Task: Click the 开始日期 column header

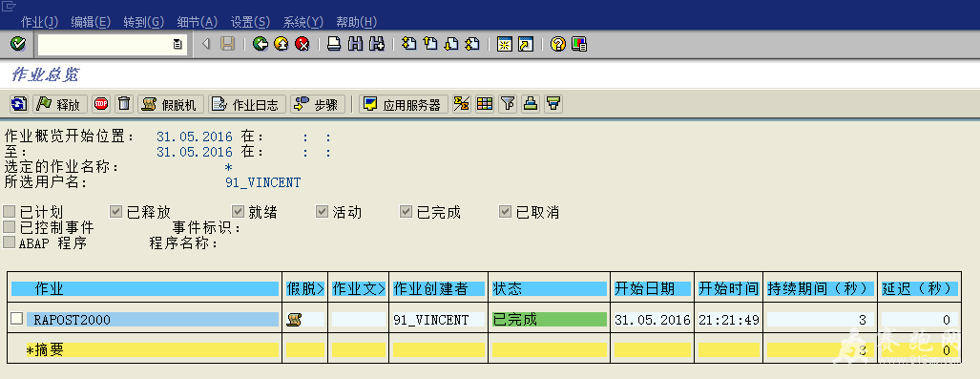Action: click(653, 289)
